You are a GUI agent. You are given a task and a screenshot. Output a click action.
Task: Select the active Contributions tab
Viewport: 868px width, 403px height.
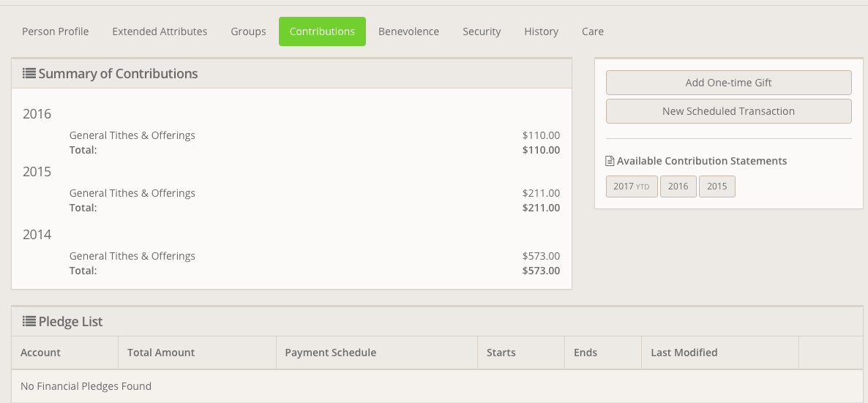(x=322, y=31)
